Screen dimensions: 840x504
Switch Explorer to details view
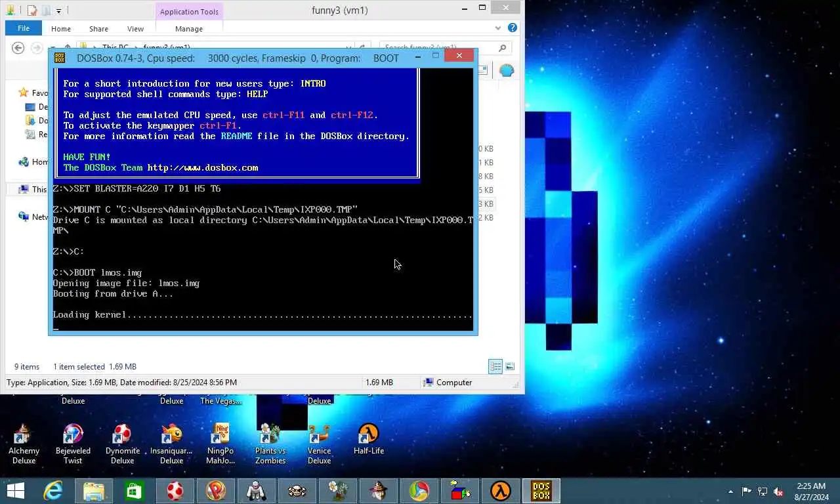pyautogui.click(x=495, y=366)
